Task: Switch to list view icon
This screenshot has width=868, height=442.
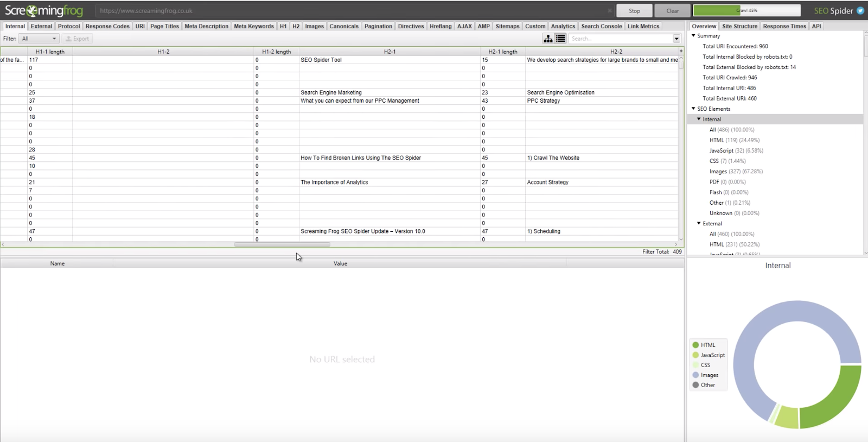Action: [560, 39]
